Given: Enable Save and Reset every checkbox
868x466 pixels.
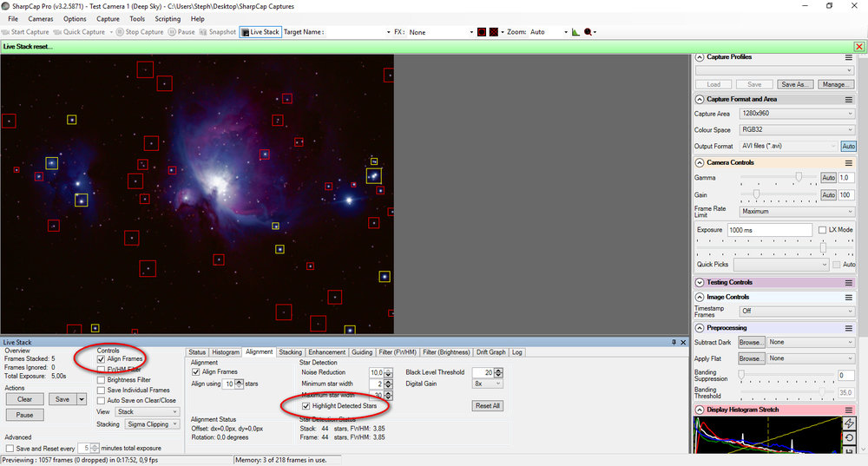Looking at the screenshot, I should [10, 449].
